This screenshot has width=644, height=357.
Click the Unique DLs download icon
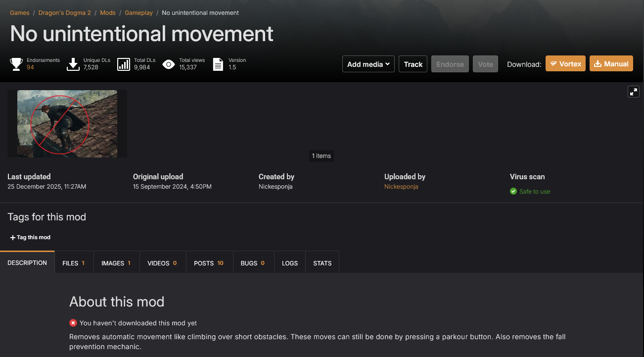(73, 64)
